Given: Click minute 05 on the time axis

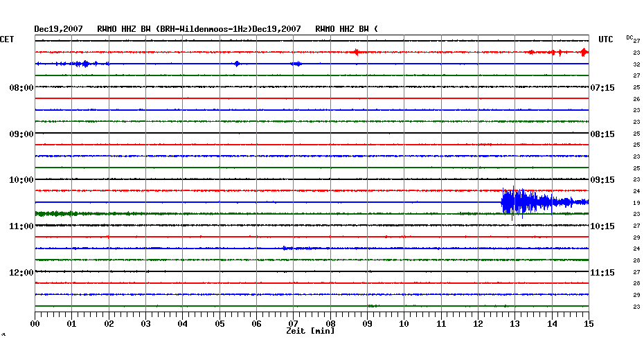Looking at the screenshot, I should pos(220,324).
